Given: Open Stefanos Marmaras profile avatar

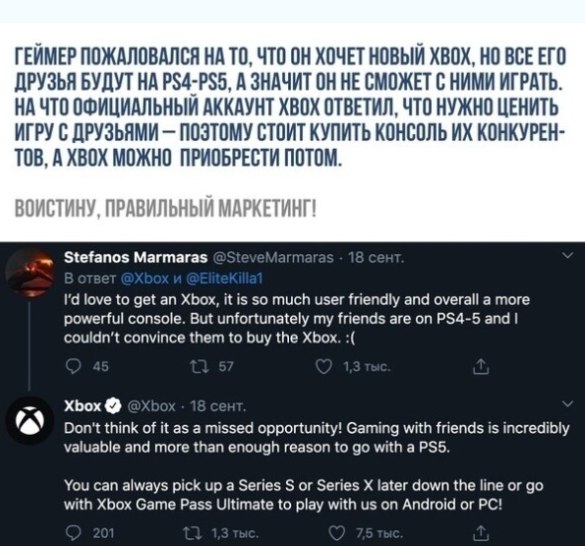Looking at the screenshot, I should (x=30, y=273).
